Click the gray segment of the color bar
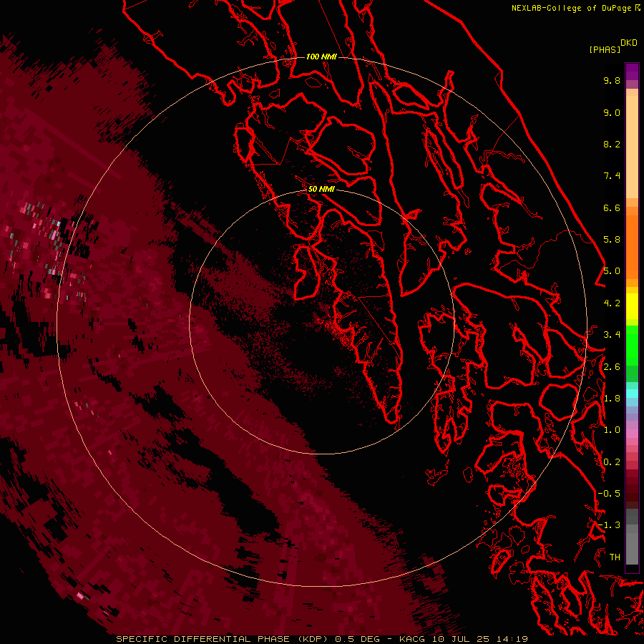This screenshot has height=644, width=644. tap(632, 538)
